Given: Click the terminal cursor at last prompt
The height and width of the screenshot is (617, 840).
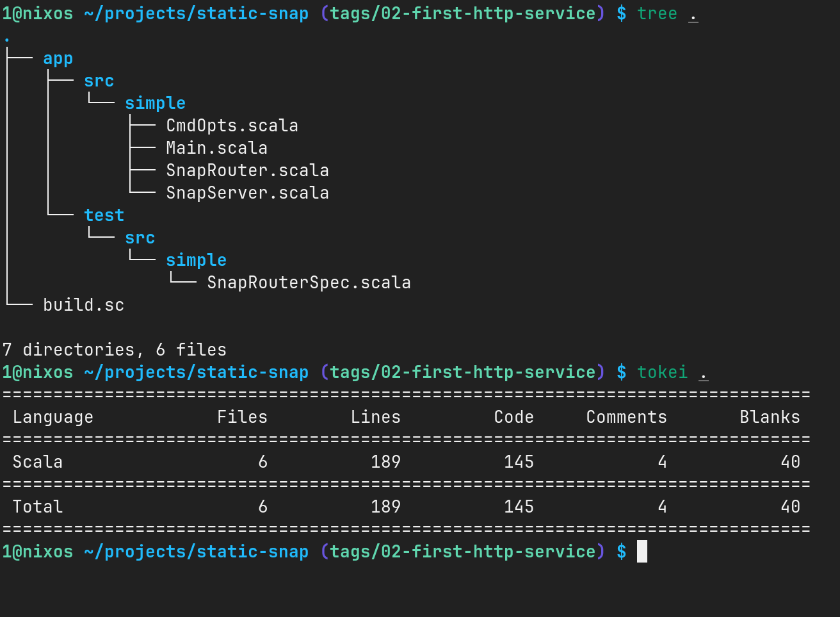Looking at the screenshot, I should click(x=642, y=552).
